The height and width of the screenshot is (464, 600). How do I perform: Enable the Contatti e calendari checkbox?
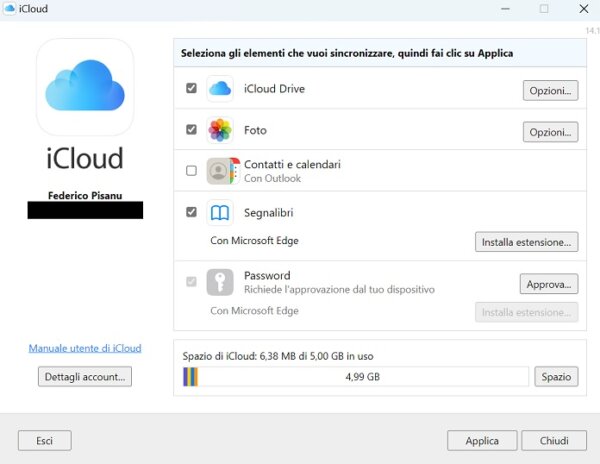coord(191,171)
